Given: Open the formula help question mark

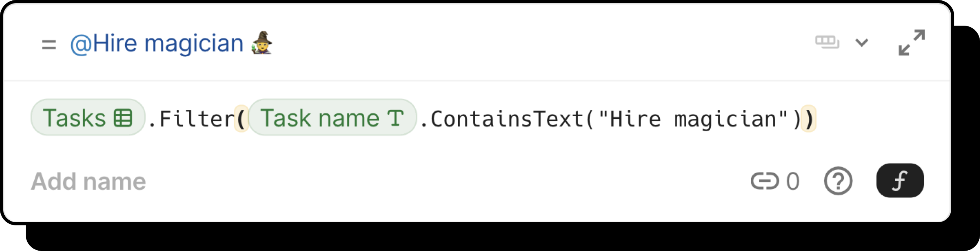Looking at the screenshot, I should tap(838, 181).
